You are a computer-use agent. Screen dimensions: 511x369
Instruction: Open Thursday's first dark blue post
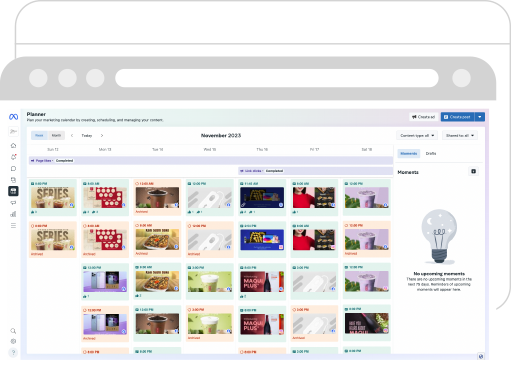262,197
